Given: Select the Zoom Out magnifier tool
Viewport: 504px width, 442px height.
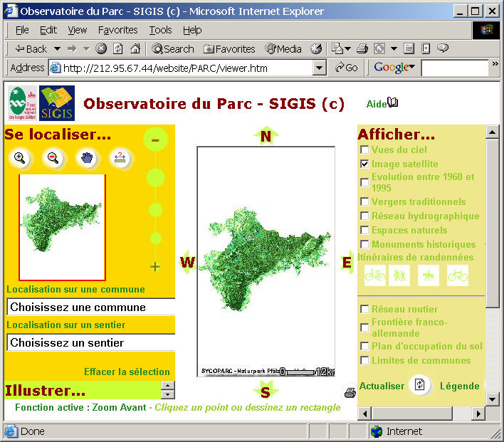Looking at the screenshot, I should click(x=53, y=158).
